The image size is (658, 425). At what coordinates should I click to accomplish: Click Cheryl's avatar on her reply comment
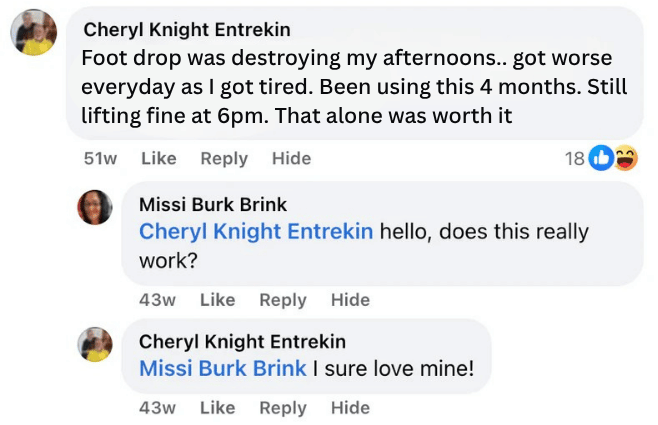coord(95,344)
